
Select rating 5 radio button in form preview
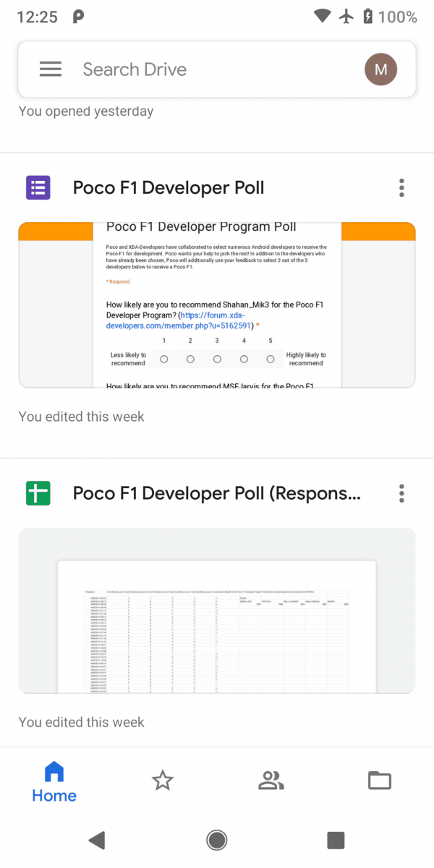point(270,359)
